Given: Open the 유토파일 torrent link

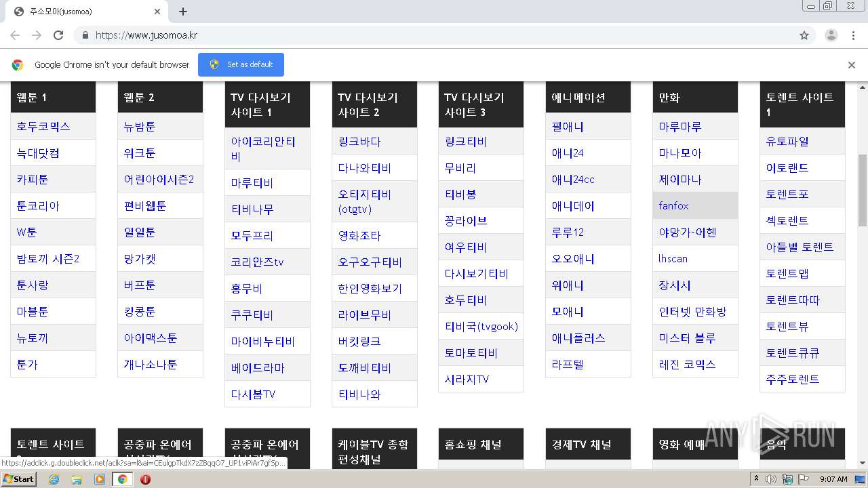Looking at the screenshot, I should [787, 142].
